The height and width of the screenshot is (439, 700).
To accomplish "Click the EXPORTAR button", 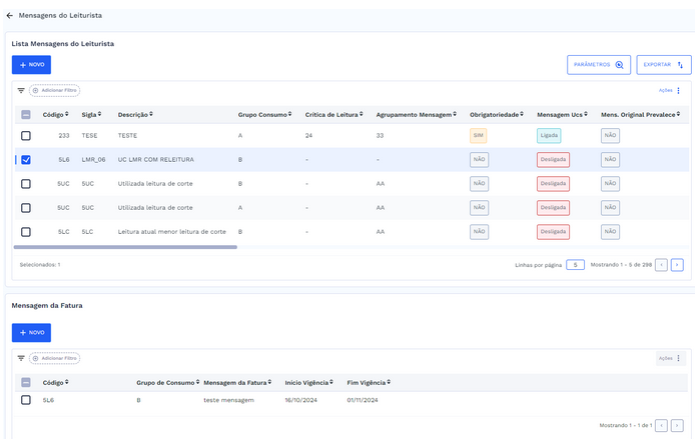I will pos(663,65).
